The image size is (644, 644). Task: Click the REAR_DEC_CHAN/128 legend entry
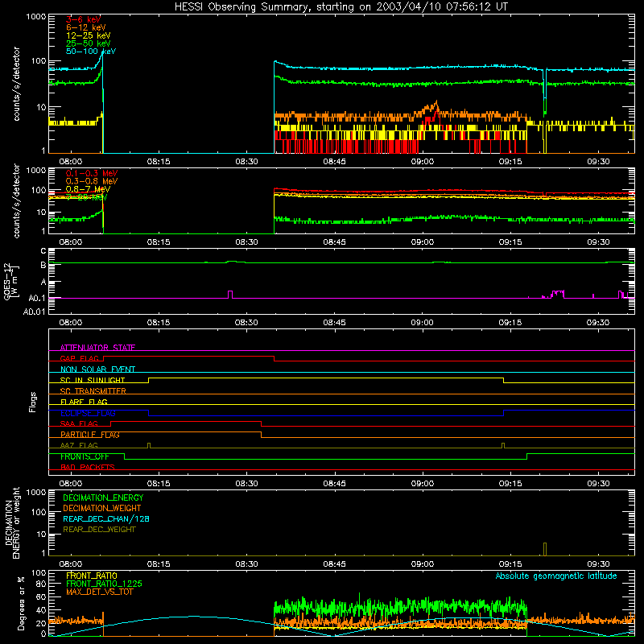pos(106,519)
